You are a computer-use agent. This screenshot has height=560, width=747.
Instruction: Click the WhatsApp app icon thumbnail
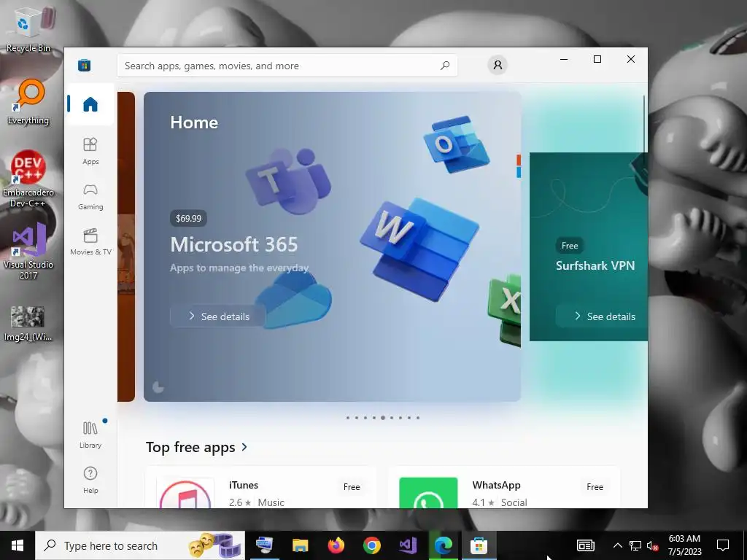(428, 492)
